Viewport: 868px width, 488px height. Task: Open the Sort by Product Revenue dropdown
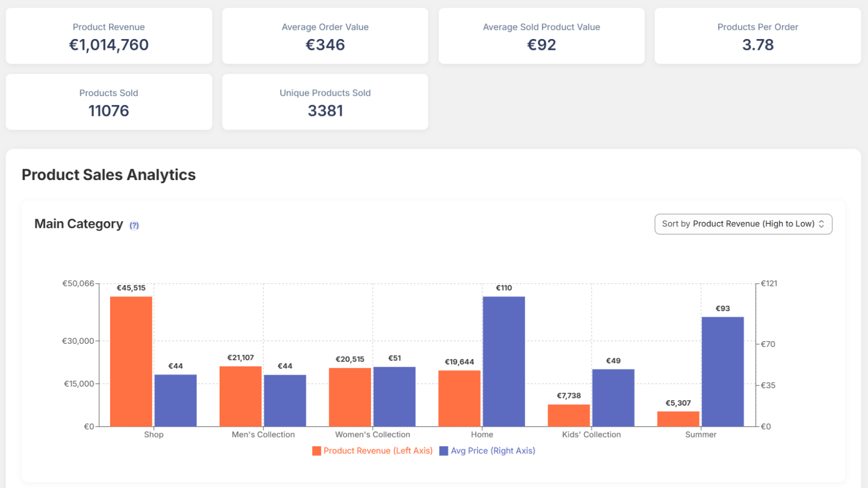coord(743,224)
